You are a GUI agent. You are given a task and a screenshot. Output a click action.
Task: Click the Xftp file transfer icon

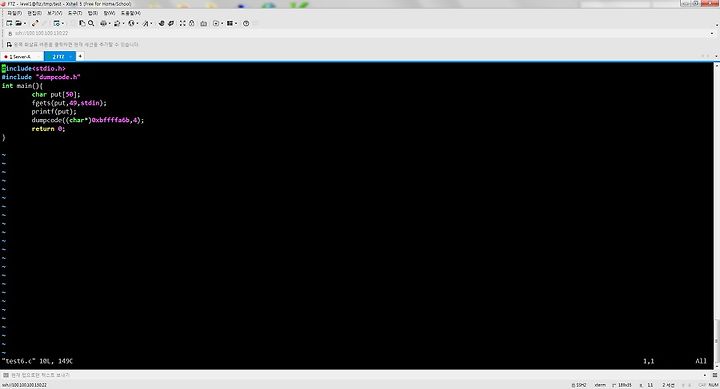(x=162, y=23)
